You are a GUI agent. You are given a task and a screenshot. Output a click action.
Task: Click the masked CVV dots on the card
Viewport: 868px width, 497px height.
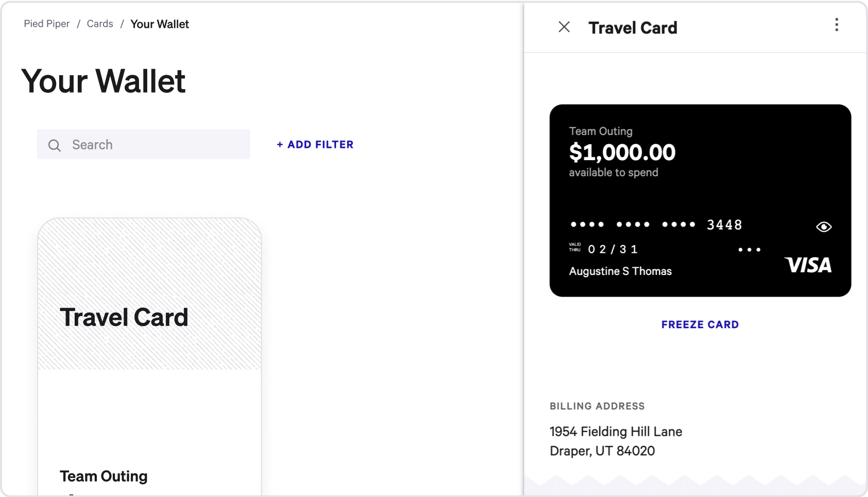click(x=749, y=250)
